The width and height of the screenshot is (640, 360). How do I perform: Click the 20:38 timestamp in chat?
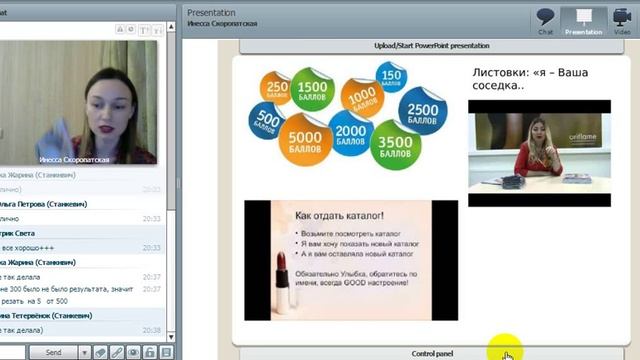click(151, 330)
